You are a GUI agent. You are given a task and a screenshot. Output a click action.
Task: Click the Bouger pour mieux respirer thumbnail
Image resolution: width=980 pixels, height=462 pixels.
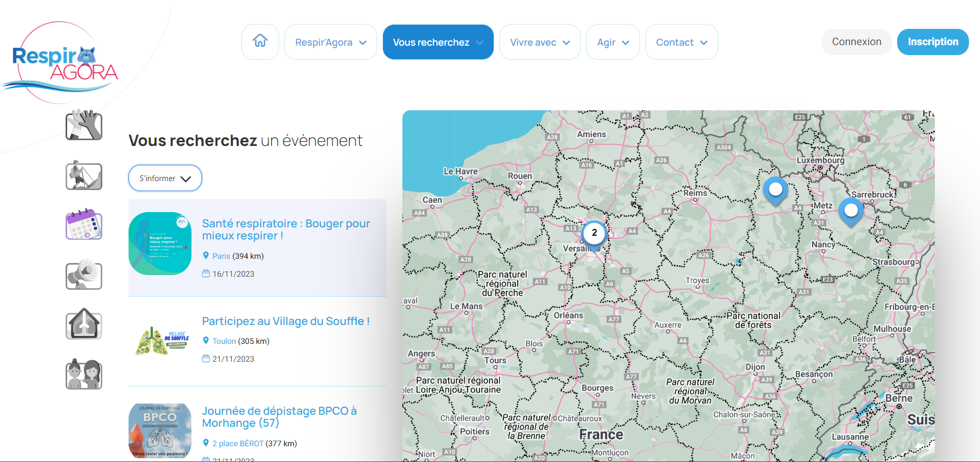pos(160,244)
